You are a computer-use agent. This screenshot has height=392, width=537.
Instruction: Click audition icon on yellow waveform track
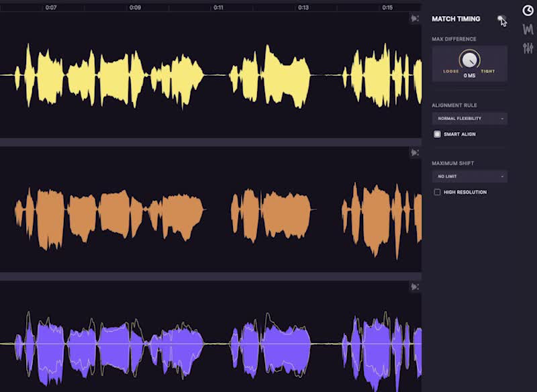coord(415,19)
